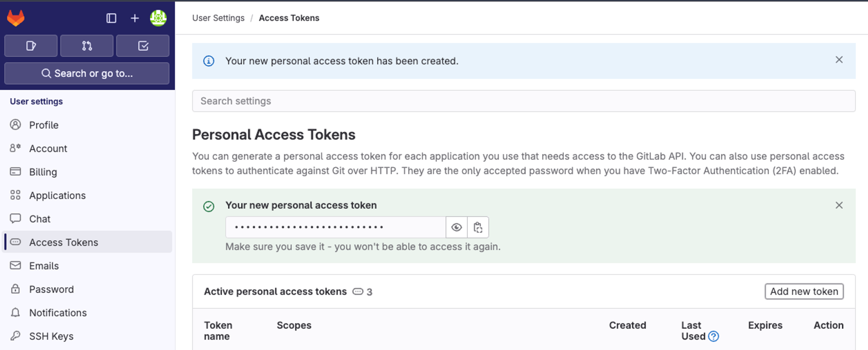Open the Issues icon button

[x=31, y=46]
